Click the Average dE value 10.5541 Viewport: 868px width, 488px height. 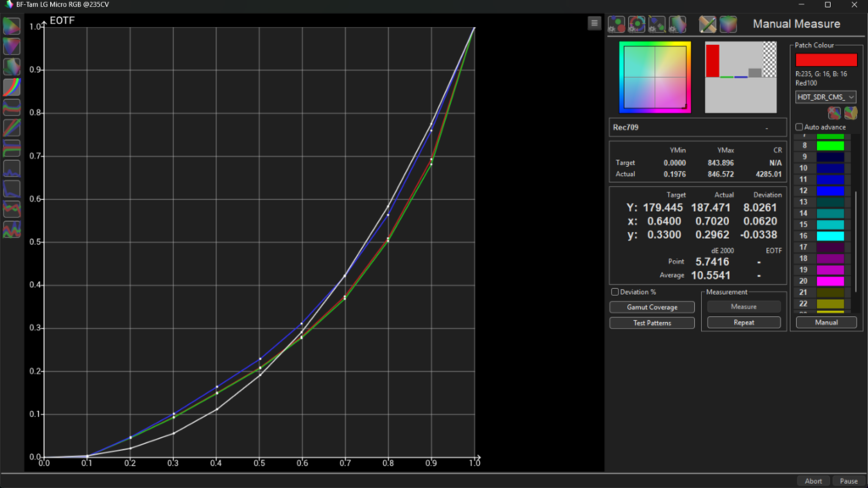point(710,275)
